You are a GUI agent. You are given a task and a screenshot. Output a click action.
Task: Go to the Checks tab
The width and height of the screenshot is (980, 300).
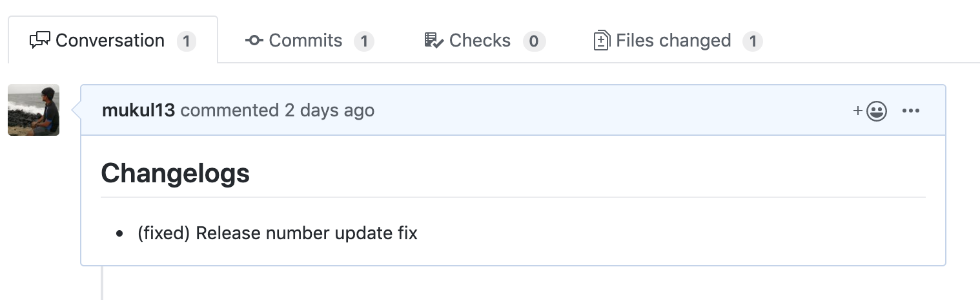click(480, 41)
